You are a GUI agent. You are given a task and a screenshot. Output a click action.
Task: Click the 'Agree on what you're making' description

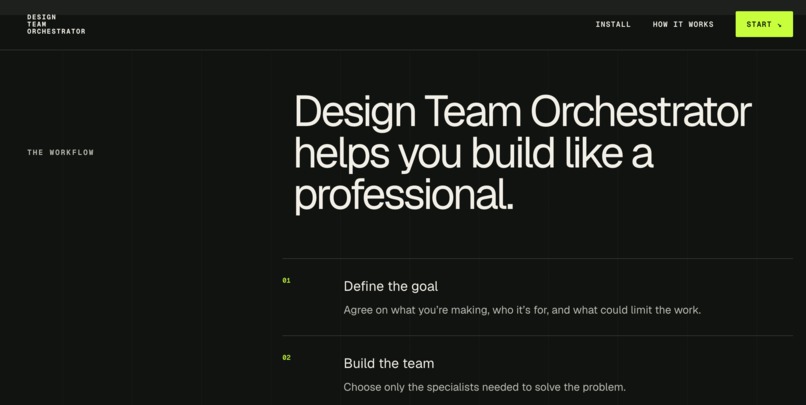(522, 310)
